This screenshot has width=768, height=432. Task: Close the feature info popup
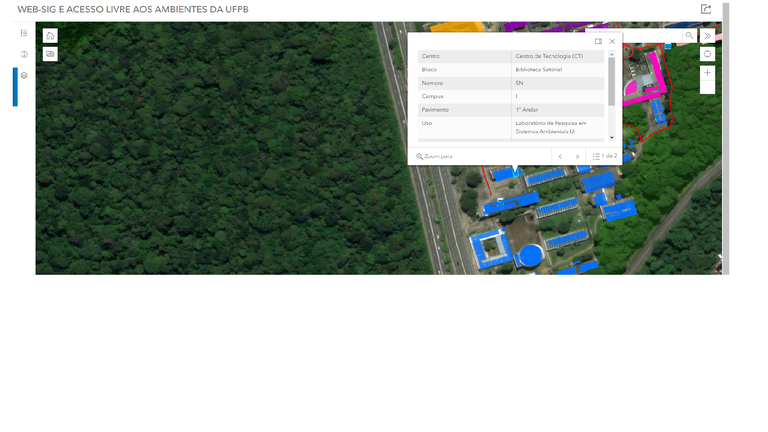point(612,41)
